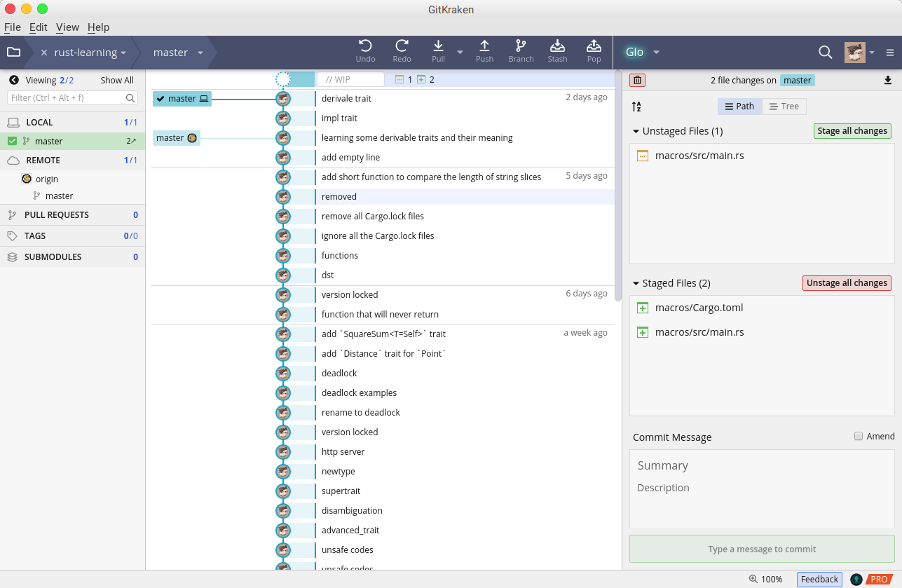This screenshot has height=588, width=902.
Task: Open the repository folder icon
Action: tap(13, 52)
